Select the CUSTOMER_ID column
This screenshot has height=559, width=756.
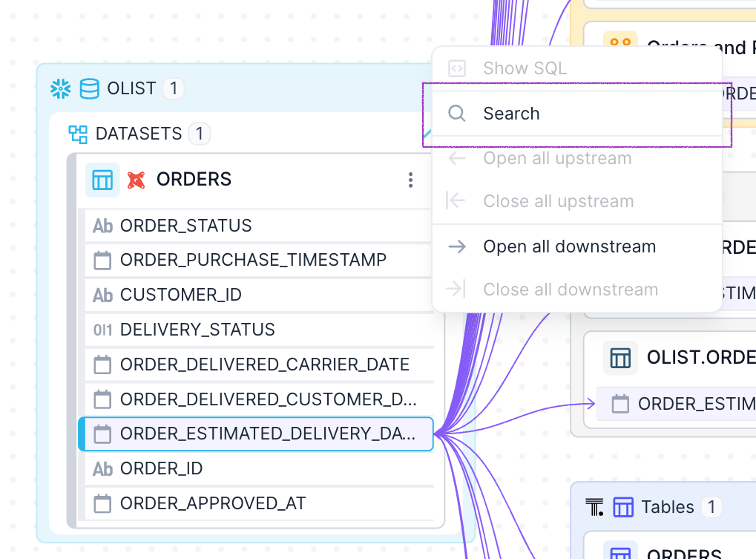click(x=181, y=295)
